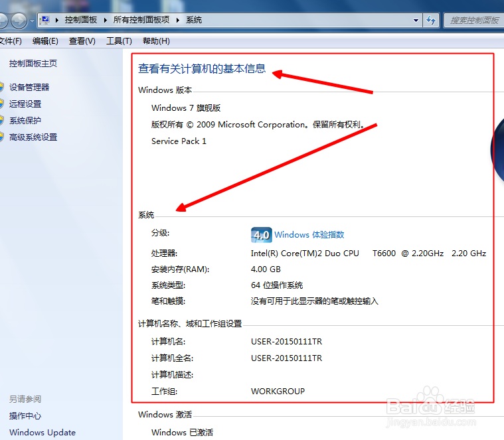Click the 工作组 label
This screenshot has width=504, height=440.
164,392
